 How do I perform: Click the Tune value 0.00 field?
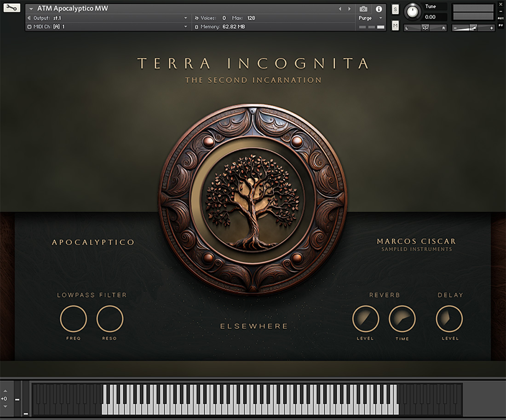point(434,17)
